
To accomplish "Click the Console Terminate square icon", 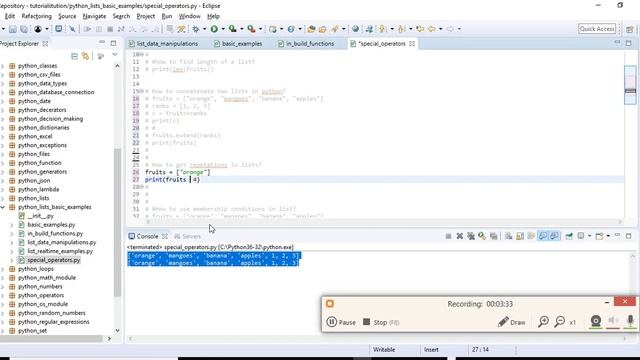I will (448, 236).
